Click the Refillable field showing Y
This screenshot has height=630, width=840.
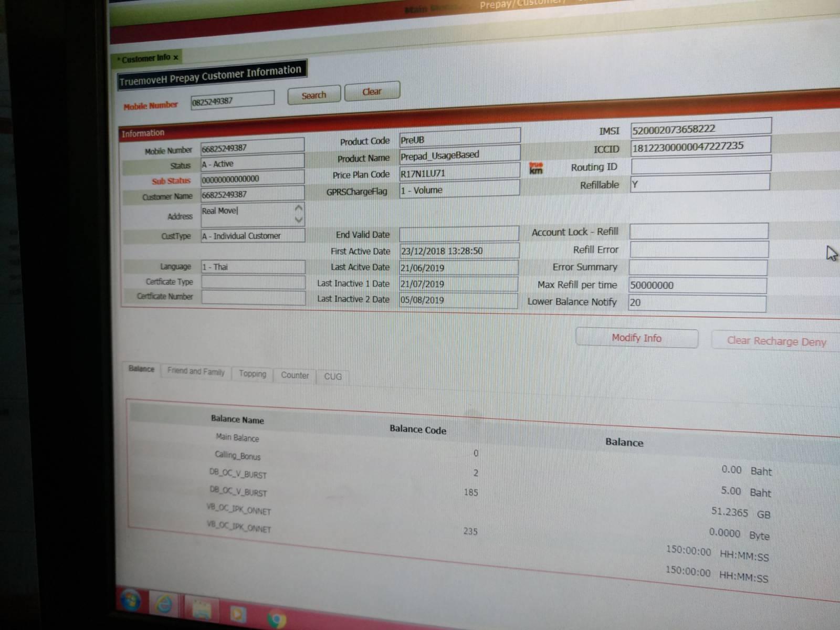coord(700,183)
